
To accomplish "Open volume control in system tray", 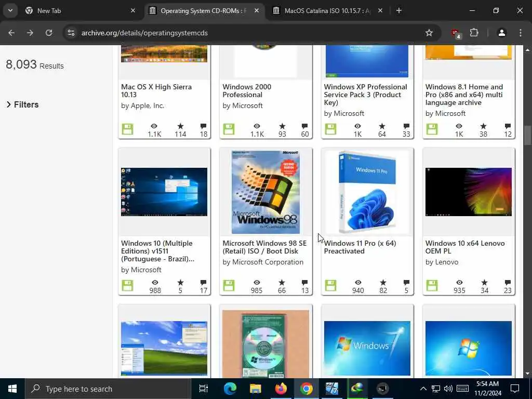I will click(x=448, y=389).
